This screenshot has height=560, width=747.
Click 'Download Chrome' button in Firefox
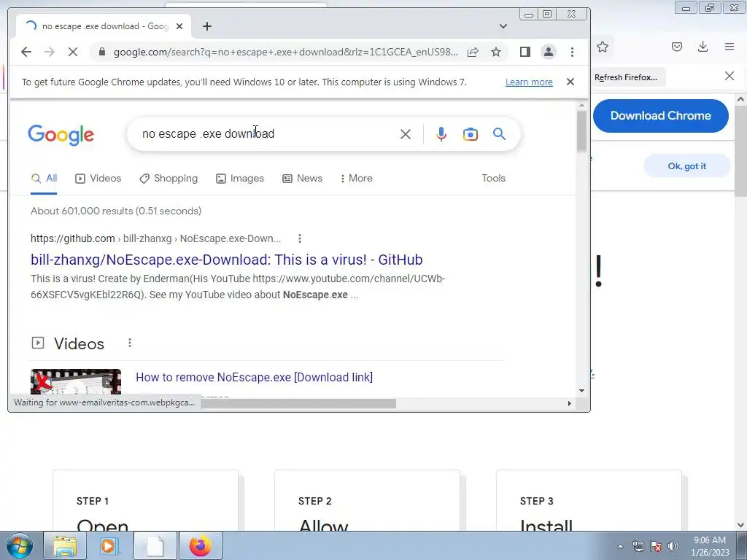tap(660, 116)
